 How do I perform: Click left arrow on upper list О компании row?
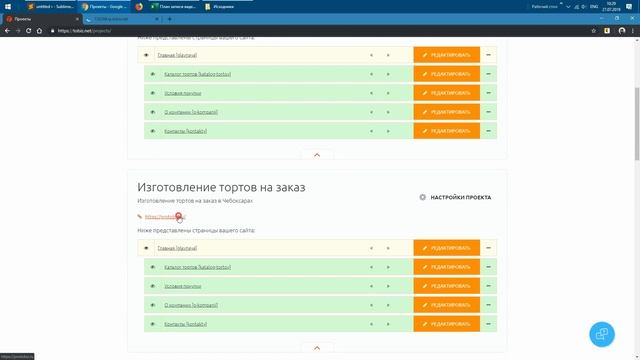click(x=371, y=112)
